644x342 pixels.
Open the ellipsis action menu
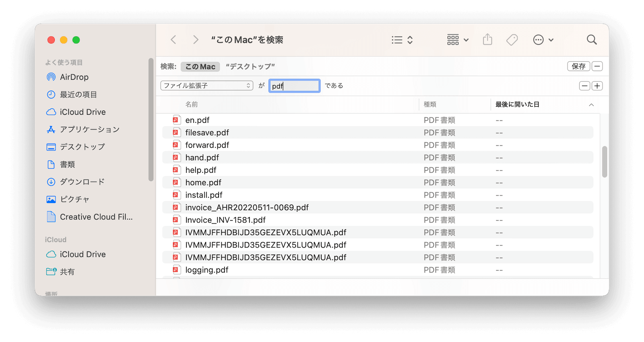[543, 40]
